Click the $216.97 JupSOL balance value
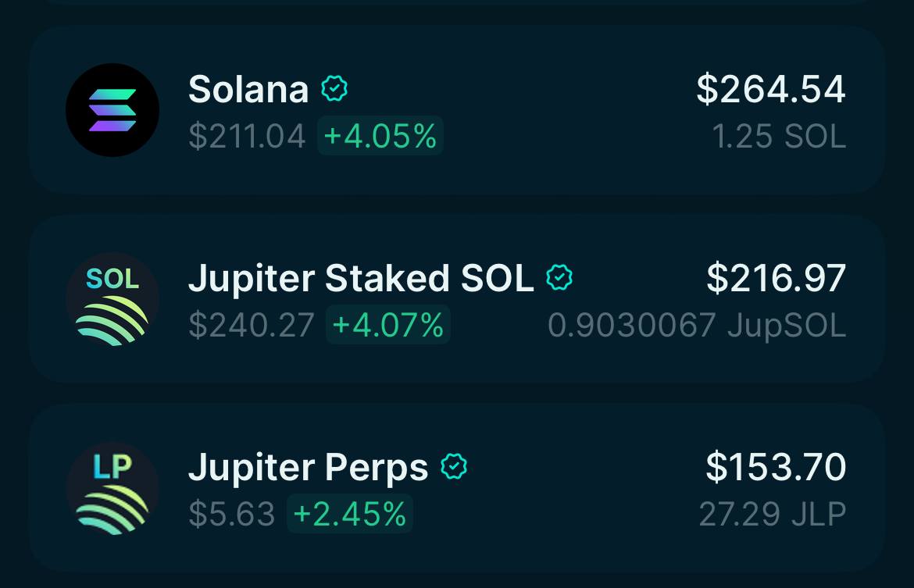The width and height of the screenshot is (914, 588). pyautogui.click(x=776, y=278)
